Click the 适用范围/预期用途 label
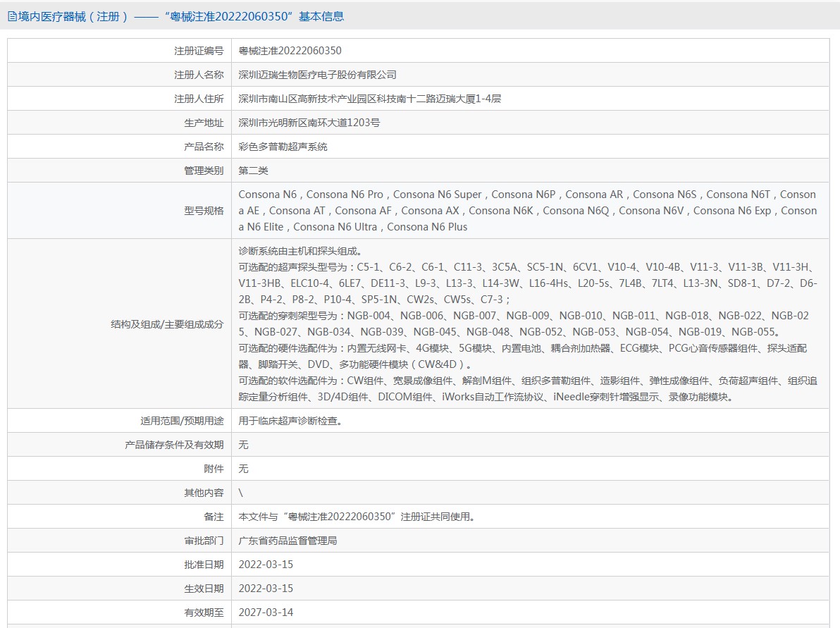This screenshot has height=628, width=840. tap(182, 421)
